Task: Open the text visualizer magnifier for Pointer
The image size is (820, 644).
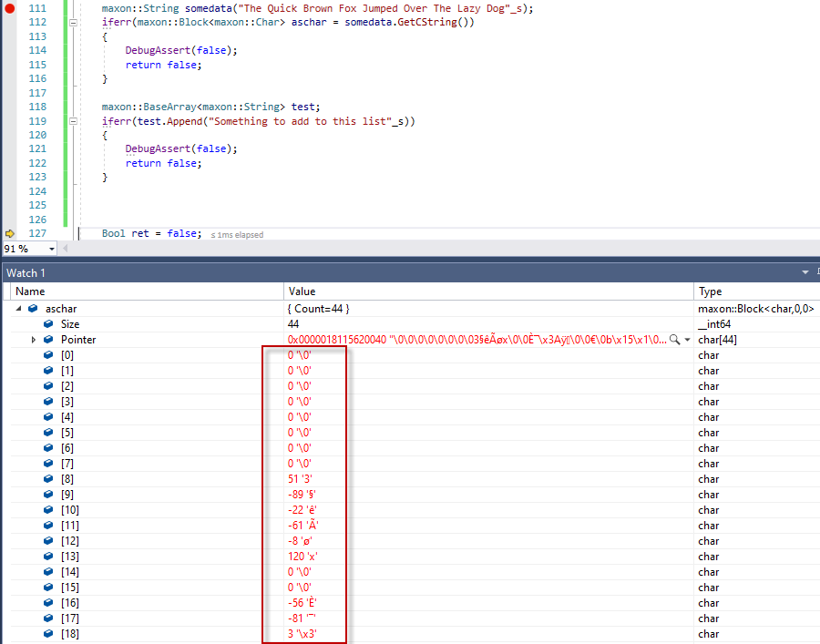Action: (x=674, y=339)
